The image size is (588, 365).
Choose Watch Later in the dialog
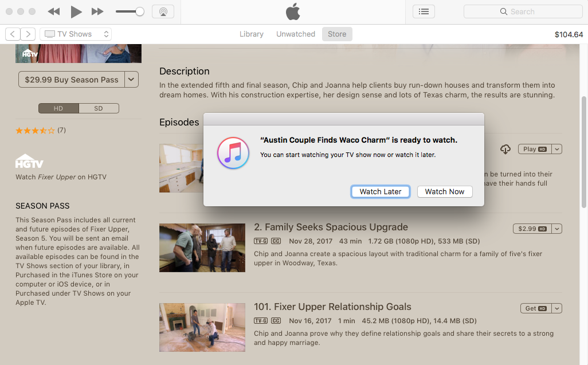coord(381,191)
